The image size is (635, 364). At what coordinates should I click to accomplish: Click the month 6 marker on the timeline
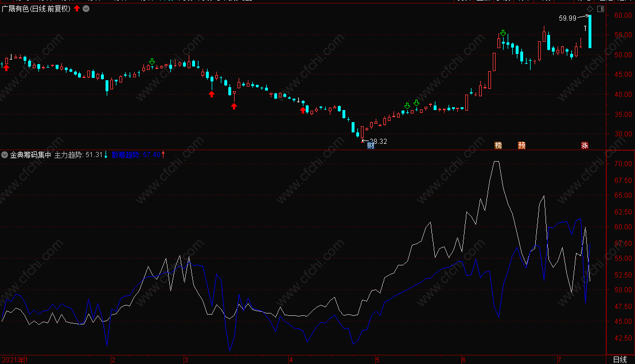(x=463, y=360)
